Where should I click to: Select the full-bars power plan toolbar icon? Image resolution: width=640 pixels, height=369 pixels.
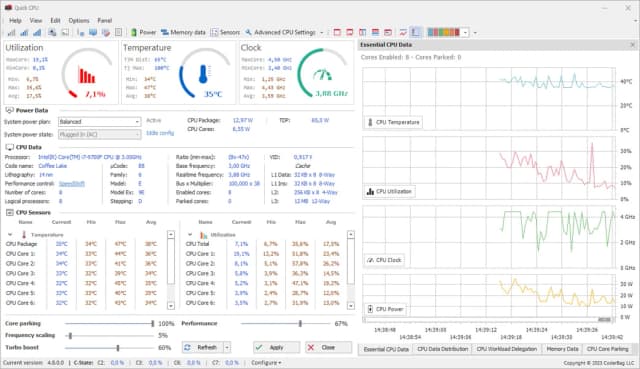click(x=38, y=32)
